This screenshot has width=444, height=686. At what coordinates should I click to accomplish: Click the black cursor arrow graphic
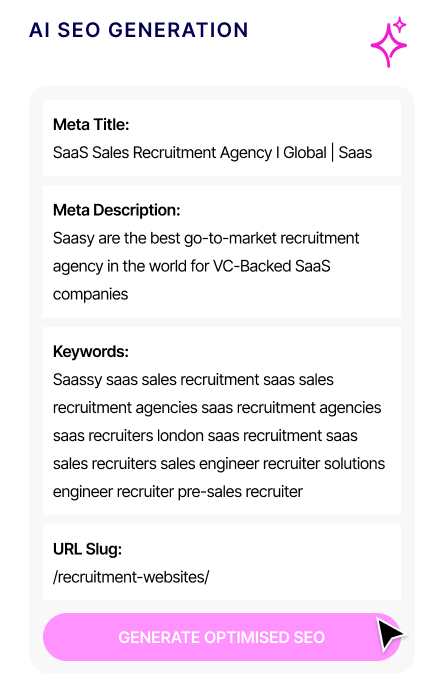point(390,634)
